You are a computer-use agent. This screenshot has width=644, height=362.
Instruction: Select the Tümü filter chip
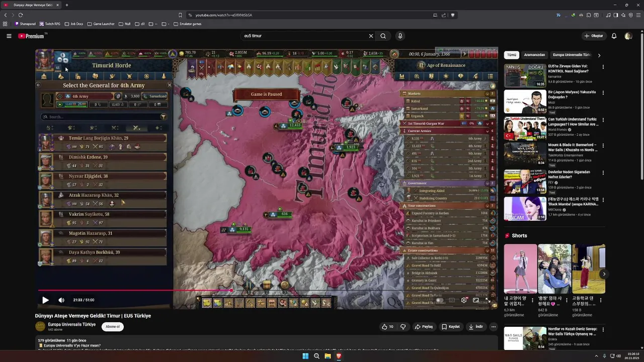tap(512, 55)
